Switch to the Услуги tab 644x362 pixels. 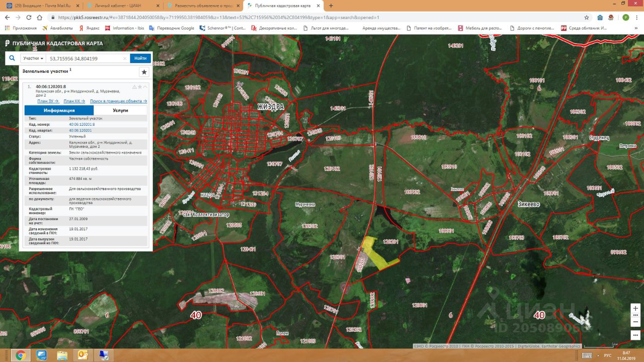click(x=120, y=110)
